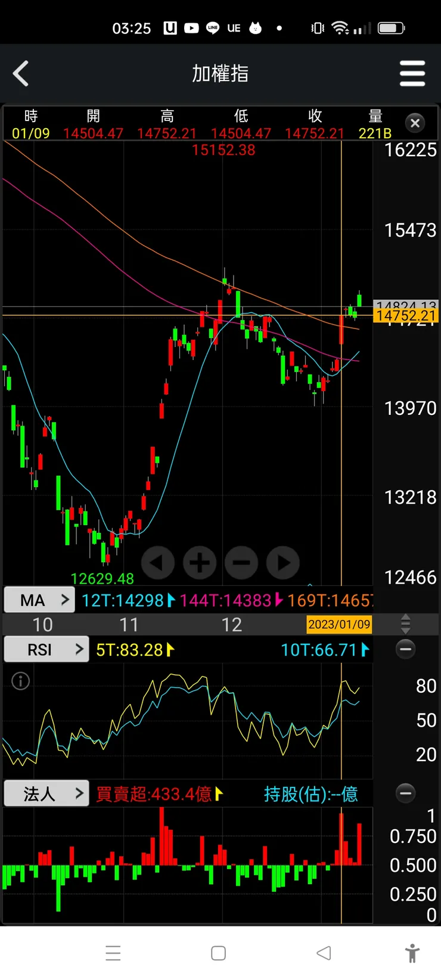Toggle the panel resize handle beside the date
441x980 pixels.
(406, 624)
